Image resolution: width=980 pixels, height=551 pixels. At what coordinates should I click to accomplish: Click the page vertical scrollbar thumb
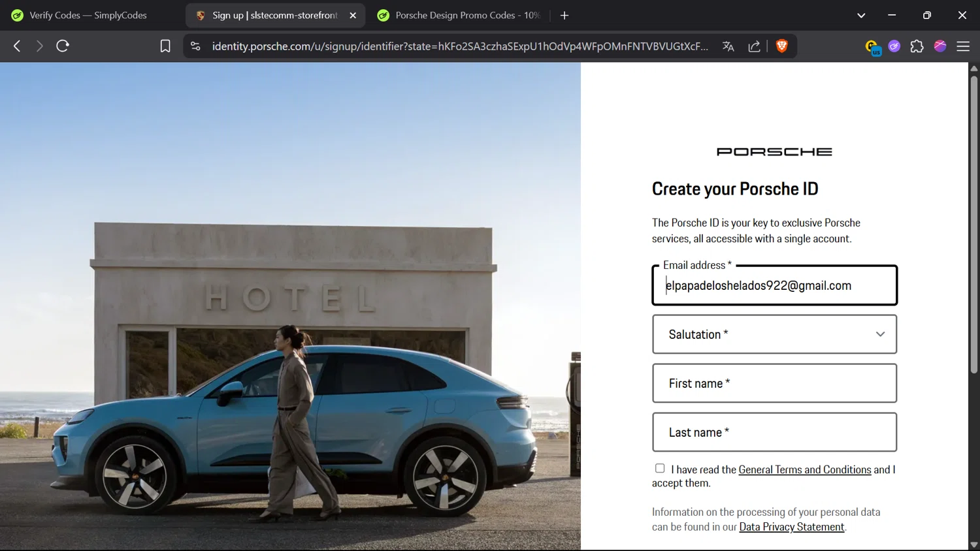click(973, 225)
